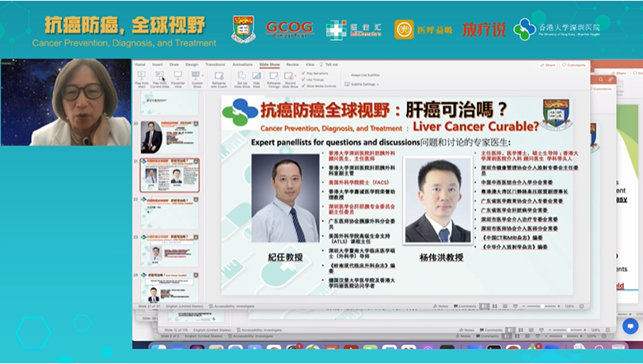The image size is (643, 364).
Task: Expand the Record Slide Show dropdown arrow
Action: (295, 76)
